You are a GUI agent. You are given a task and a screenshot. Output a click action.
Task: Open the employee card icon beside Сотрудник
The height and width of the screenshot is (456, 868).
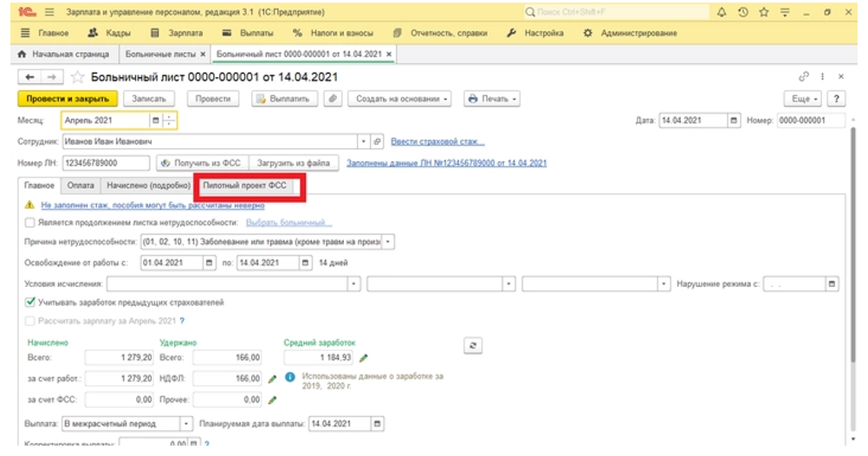377,141
